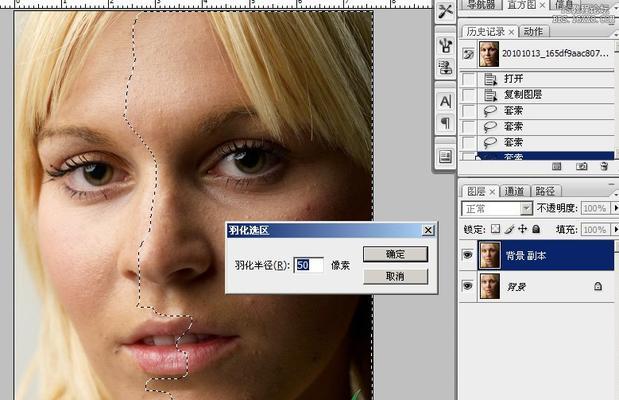619x400 pixels.
Task: Switch to the 导航器 tab
Action: point(480,4)
